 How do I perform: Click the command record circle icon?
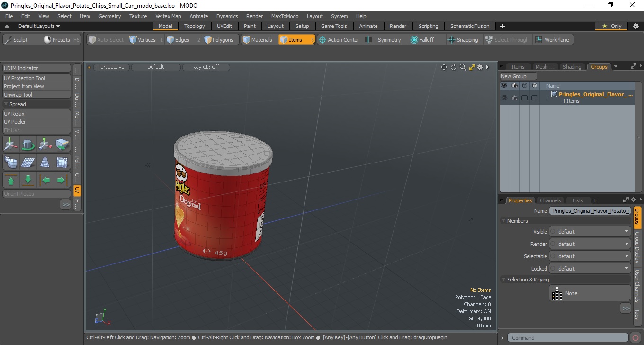coord(636,338)
